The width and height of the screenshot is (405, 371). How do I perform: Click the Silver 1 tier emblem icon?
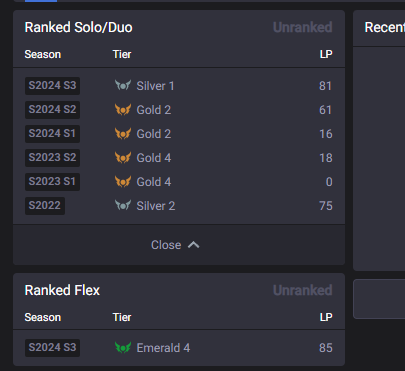click(123, 85)
